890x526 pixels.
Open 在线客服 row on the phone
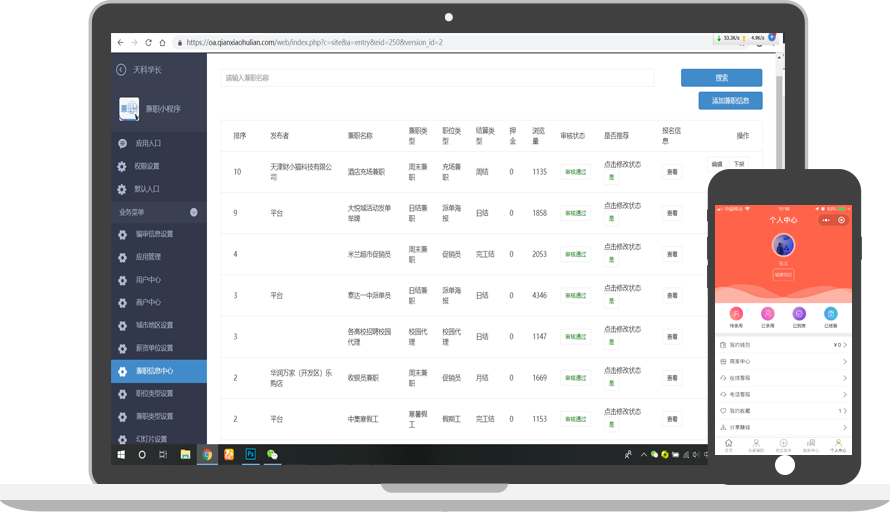pos(783,378)
